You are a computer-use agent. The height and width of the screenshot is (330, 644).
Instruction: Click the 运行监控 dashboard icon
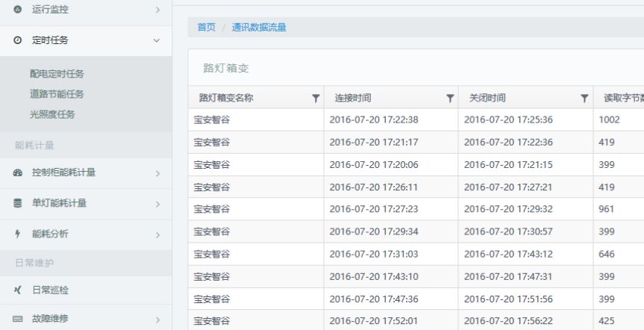click(x=18, y=9)
